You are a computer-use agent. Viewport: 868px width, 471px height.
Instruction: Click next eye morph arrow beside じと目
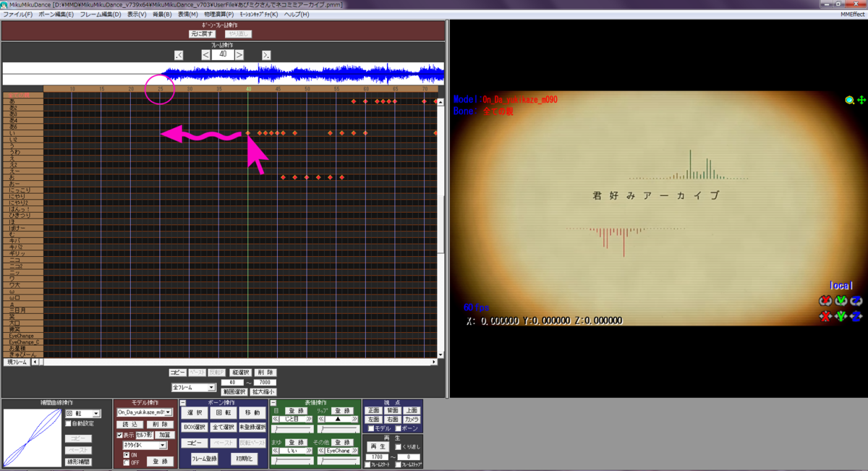[309, 419]
